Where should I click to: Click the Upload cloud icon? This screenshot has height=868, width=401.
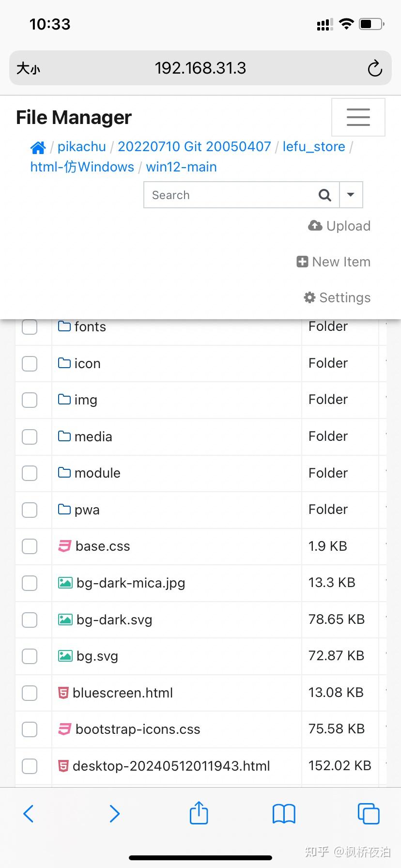(315, 226)
